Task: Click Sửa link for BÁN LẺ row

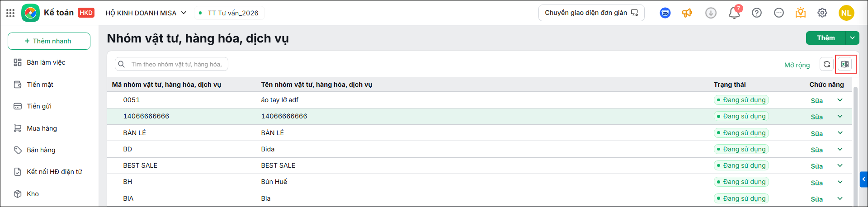Action: coord(816,133)
